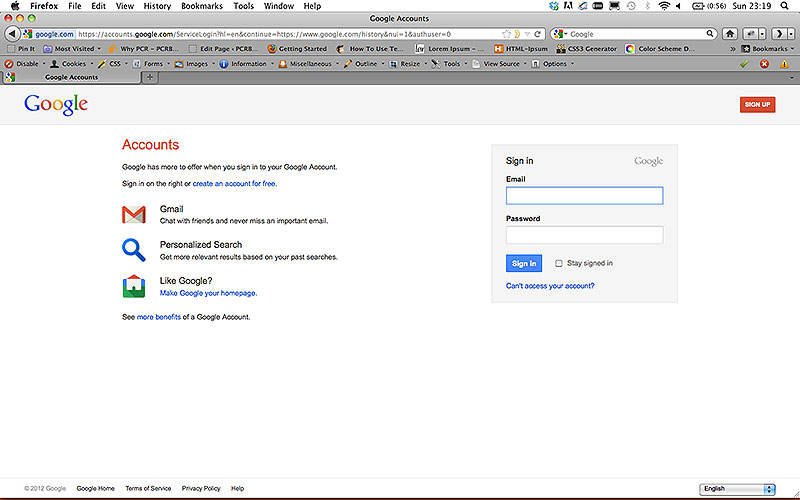Screen dimensions: 800x500
Task: Click the Google logo in the page header
Action: (56, 105)
